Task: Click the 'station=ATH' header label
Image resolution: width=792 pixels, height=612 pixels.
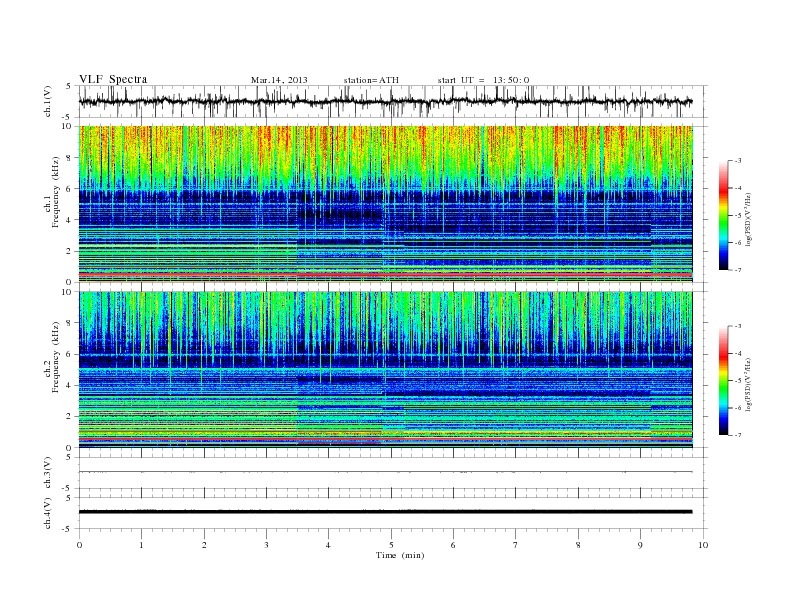Action: [371, 80]
